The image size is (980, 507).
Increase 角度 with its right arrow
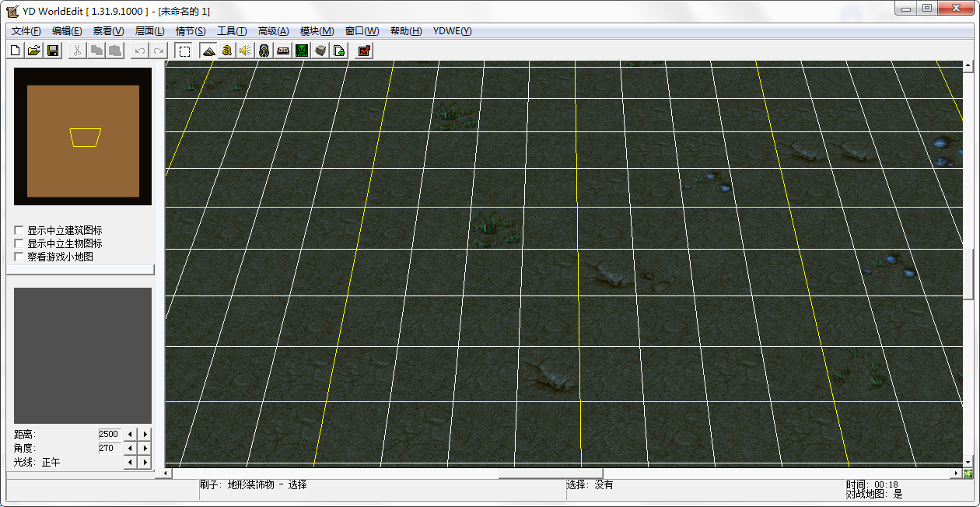coord(145,448)
